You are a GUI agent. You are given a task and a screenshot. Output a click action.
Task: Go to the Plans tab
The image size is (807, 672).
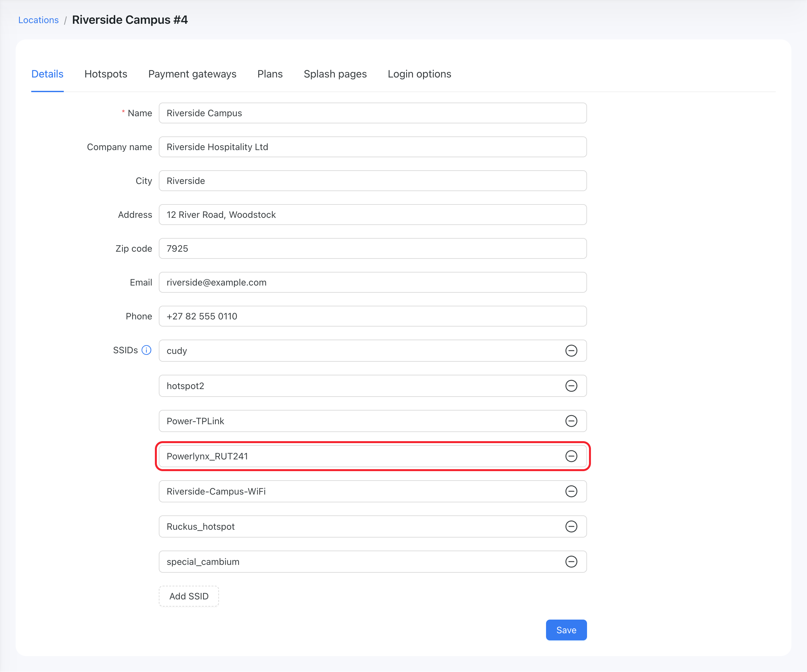coord(270,74)
